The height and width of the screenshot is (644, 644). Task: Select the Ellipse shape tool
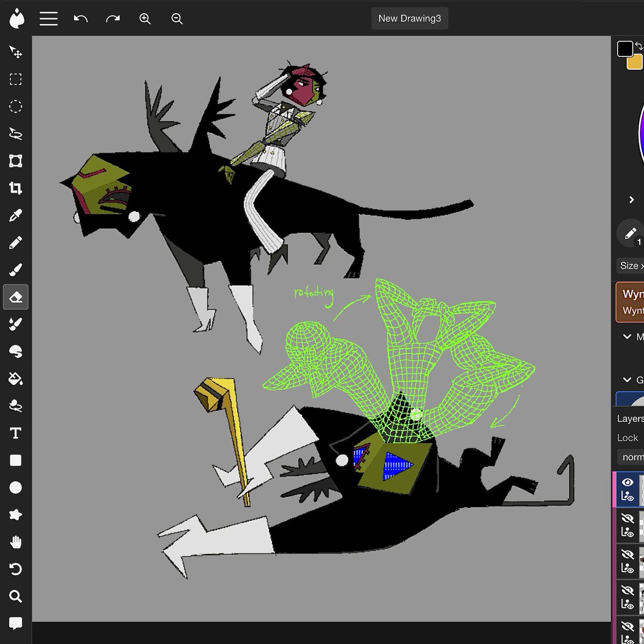coord(16,487)
